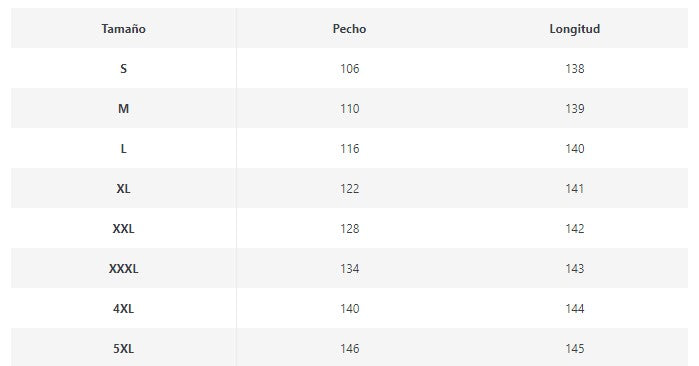This screenshot has height=366, width=699.
Task: Select the L size row label
Action: 123,148
